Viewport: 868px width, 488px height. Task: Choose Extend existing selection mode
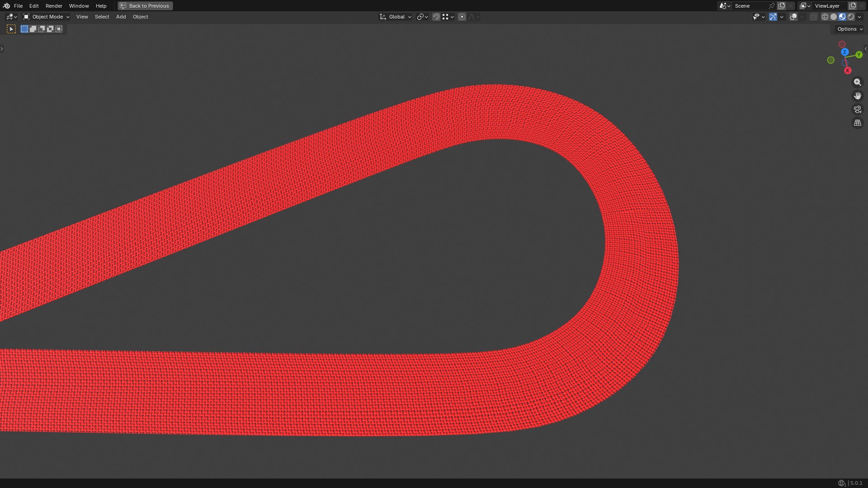coord(33,29)
